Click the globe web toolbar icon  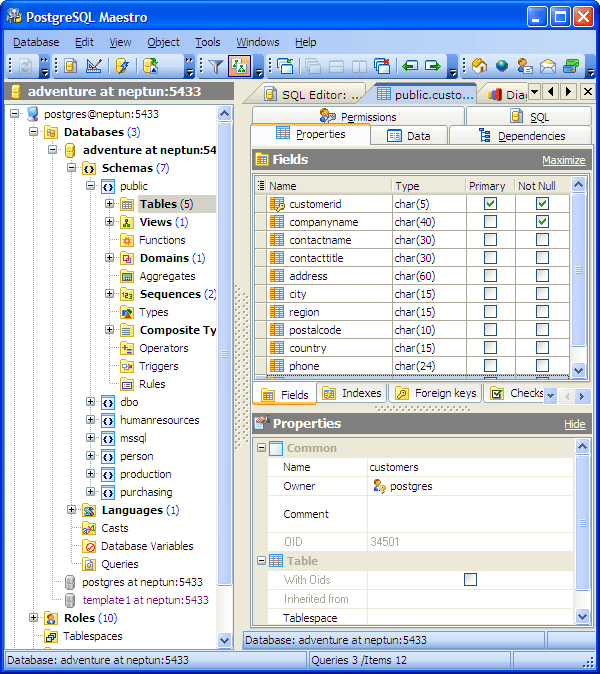coord(502,66)
